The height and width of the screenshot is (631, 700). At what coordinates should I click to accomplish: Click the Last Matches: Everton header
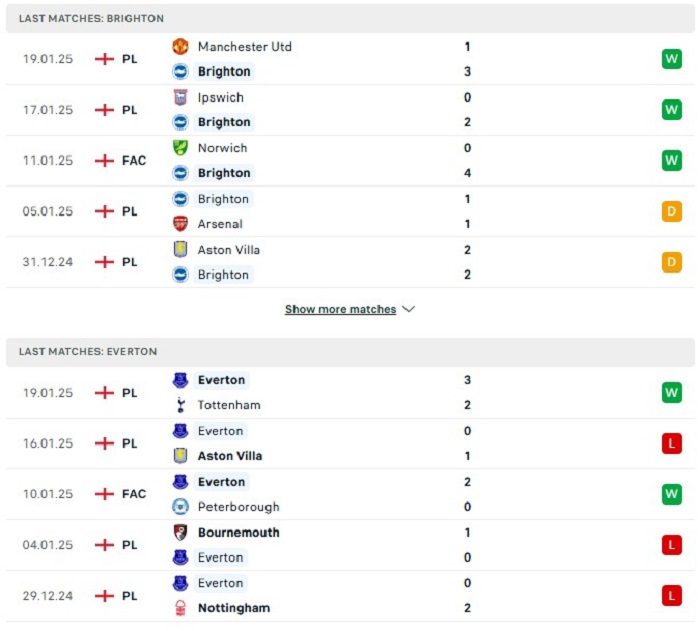350,351
